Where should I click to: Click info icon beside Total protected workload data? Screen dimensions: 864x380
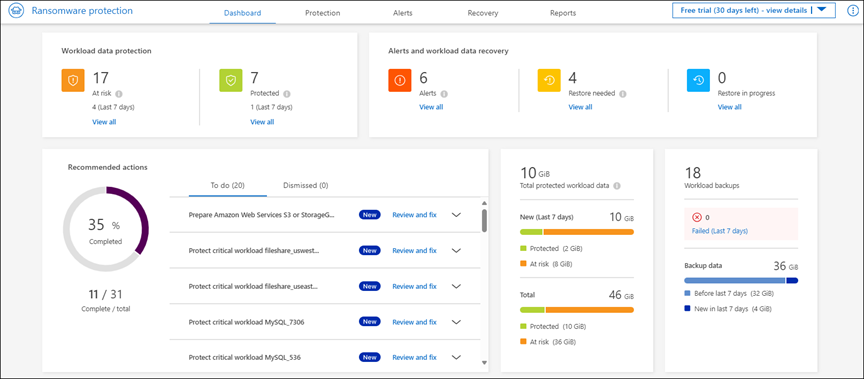click(x=617, y=186)
